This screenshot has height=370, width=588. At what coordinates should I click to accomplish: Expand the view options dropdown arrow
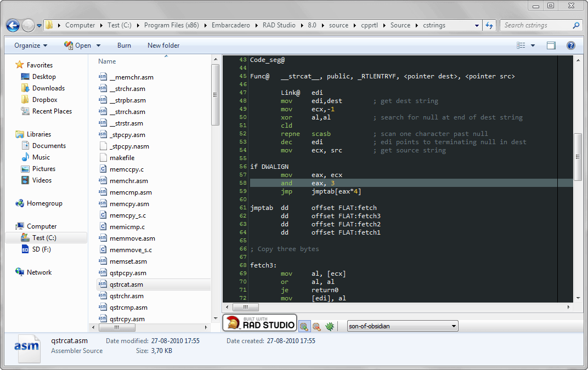coord(533,45)
